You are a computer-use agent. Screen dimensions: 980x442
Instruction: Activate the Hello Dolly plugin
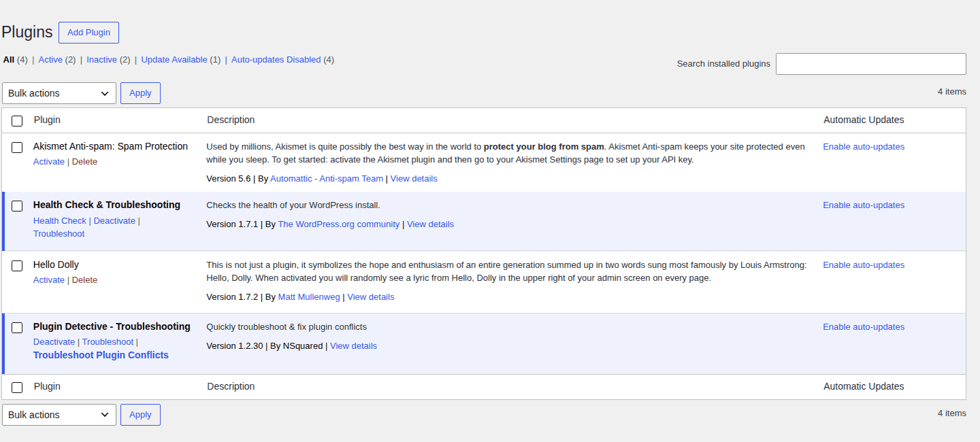(49, 280)
